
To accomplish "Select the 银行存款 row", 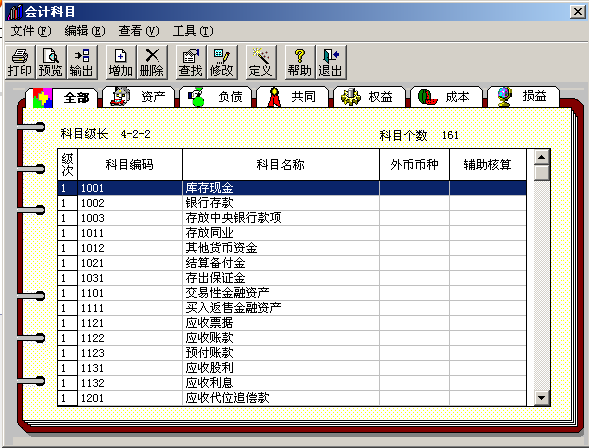I will click(292, 203).
